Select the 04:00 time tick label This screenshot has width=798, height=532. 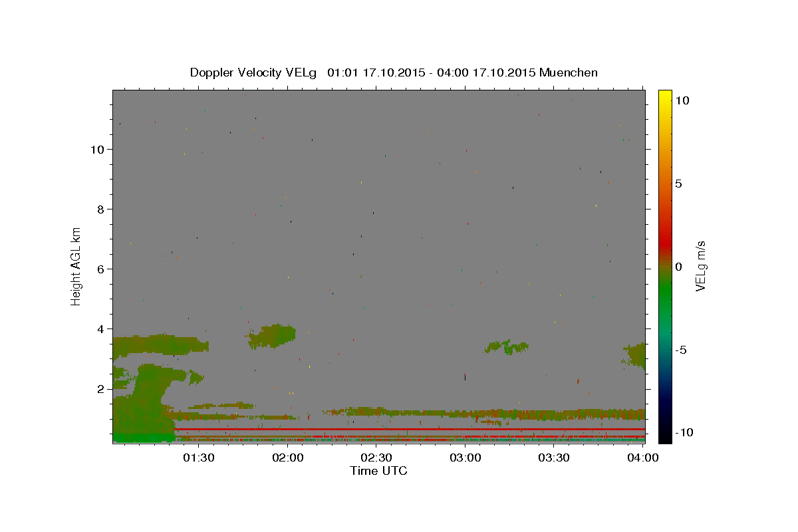click(642, 458)
